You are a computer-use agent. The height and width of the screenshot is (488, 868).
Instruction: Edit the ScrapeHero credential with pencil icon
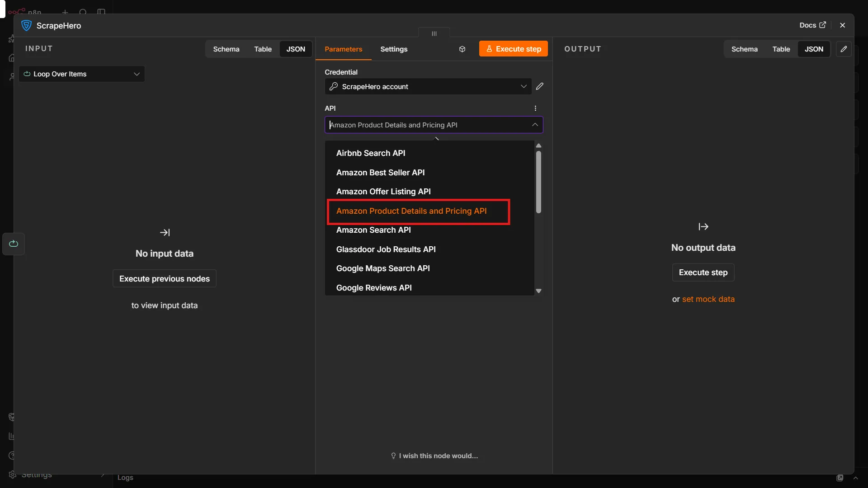point(540,86)
